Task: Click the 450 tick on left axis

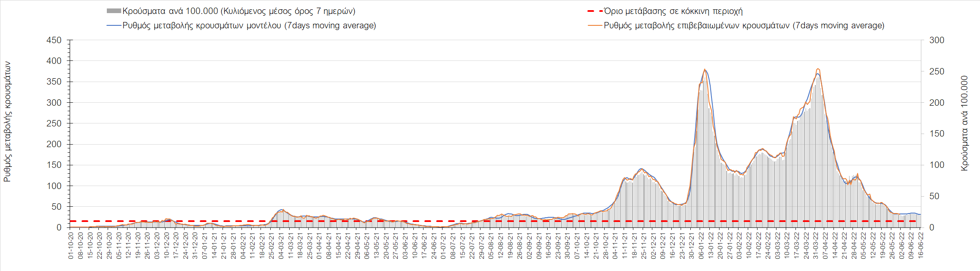Action: [x=54, y=40]
